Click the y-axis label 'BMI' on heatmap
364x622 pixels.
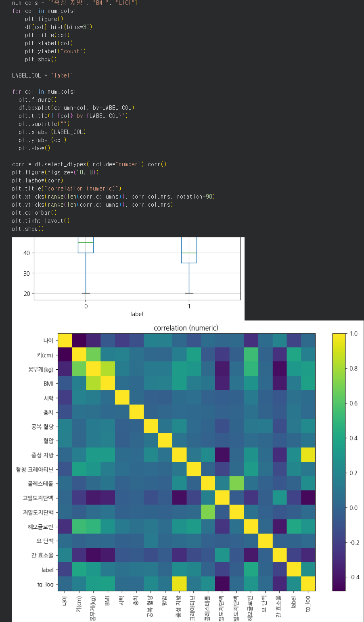(48, 384)
